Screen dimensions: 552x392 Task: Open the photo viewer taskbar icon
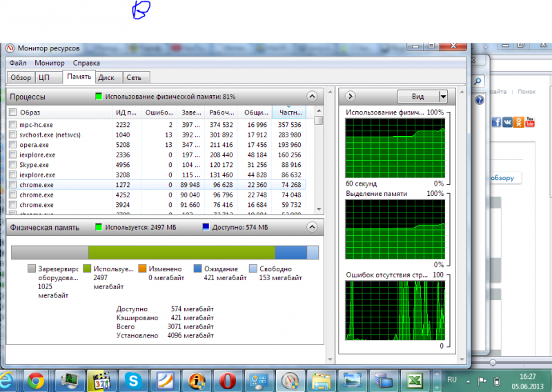tap(353, 381)
